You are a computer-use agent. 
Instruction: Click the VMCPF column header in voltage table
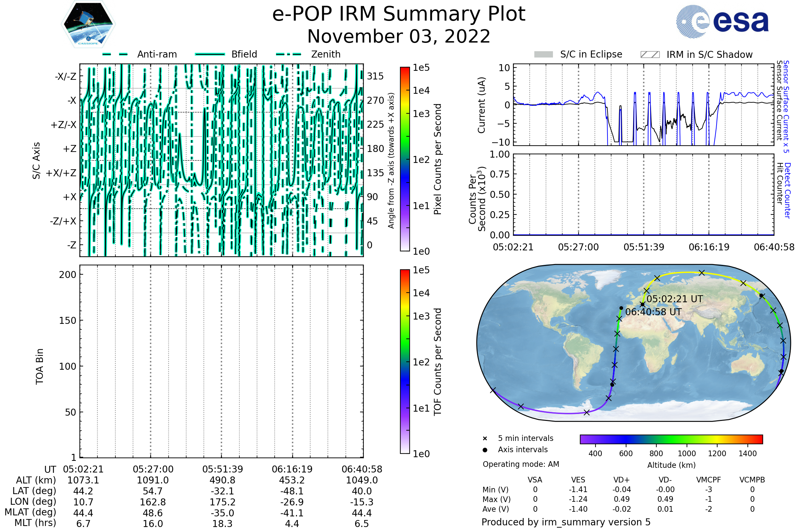click(709, 480)
